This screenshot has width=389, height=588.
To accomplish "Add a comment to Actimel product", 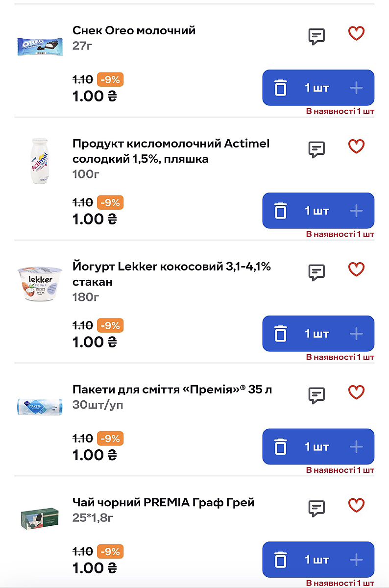I will pyautogui.click(x=316, y=149).
